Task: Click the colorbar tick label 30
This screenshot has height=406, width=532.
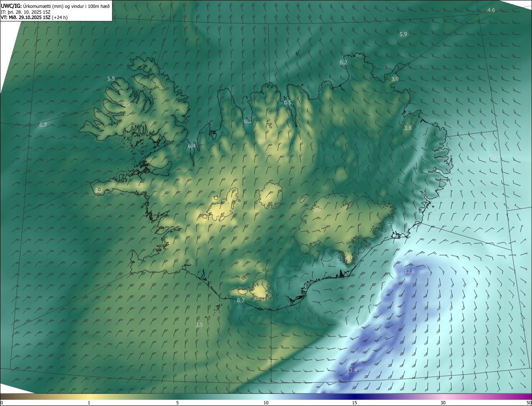Action: pyautogui.click(x=443, y=403)
